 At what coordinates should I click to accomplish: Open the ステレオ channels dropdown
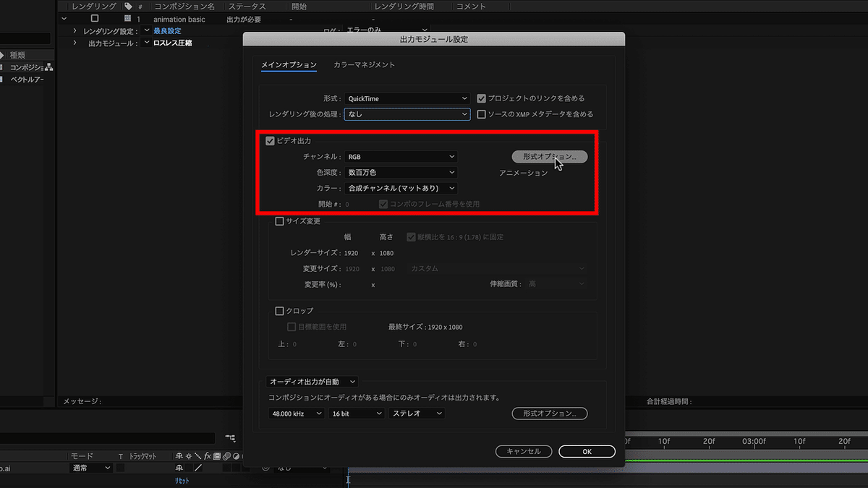point(417,414)
